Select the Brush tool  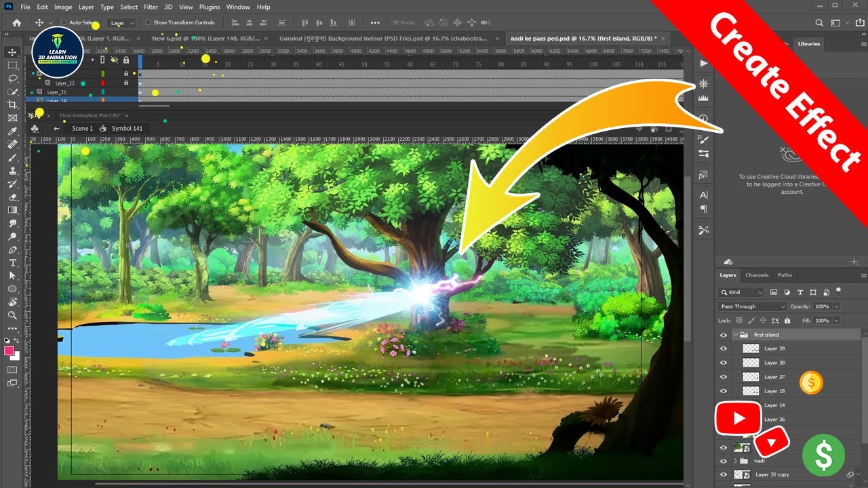tap(12, 157)
